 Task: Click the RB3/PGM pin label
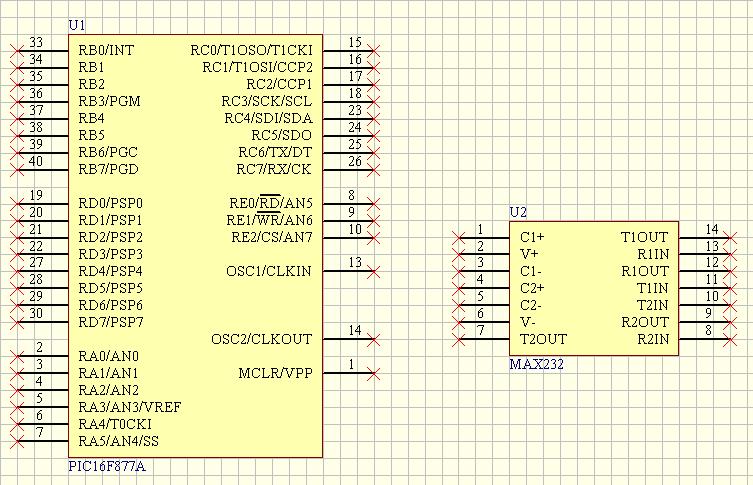pyautogui.click(x=109, y=101)
